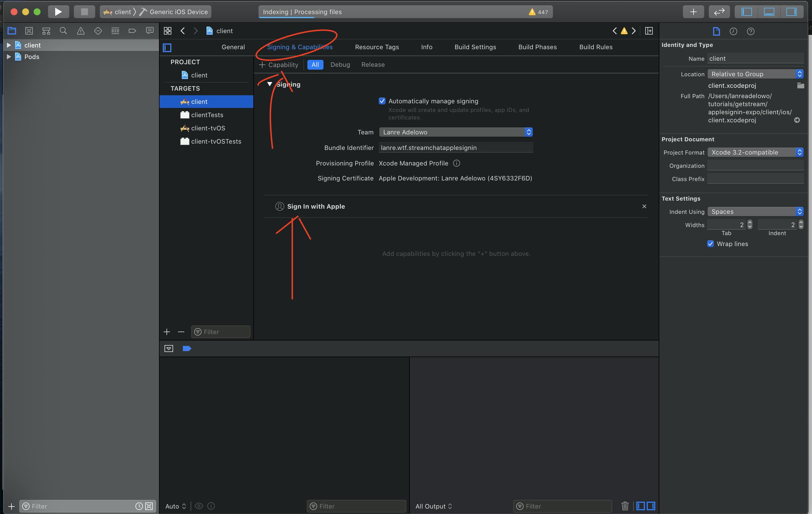This screenshot has width=812, height=514.
Task: Click the Add Capability button
Action: 279,64
